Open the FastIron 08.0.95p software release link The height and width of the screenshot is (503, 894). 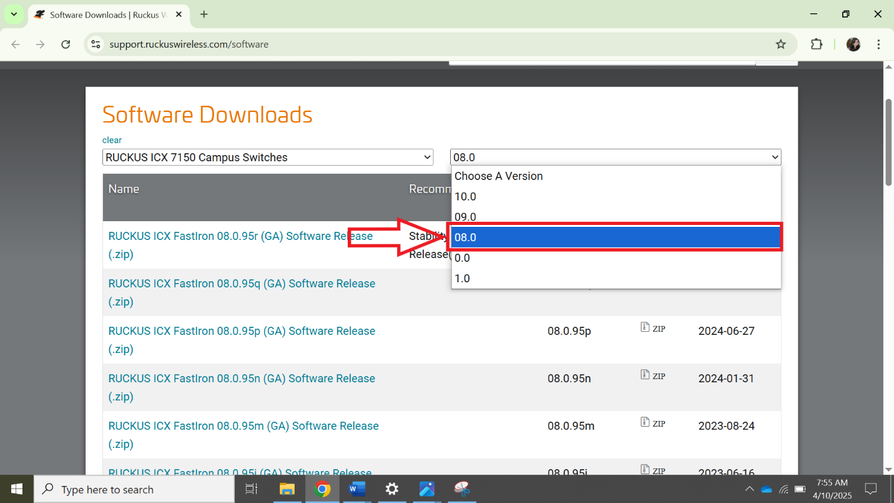click(x=241, y=331)
